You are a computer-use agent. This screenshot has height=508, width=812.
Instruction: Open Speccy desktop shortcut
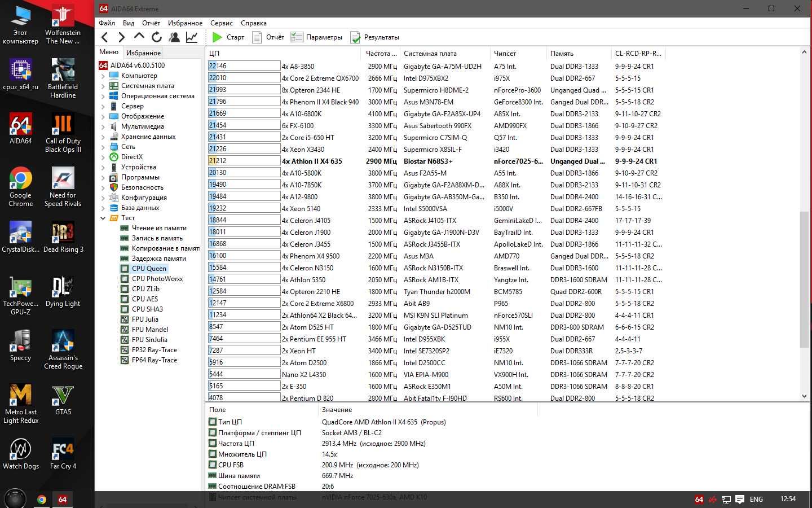pos(20,345)
